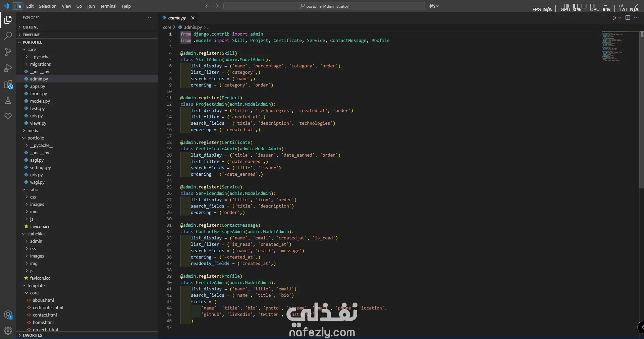Image resolution: width=644 pixels, height=339 pixels.
Task: Click the Split Editor Right icon
Action: coord(628,18)
